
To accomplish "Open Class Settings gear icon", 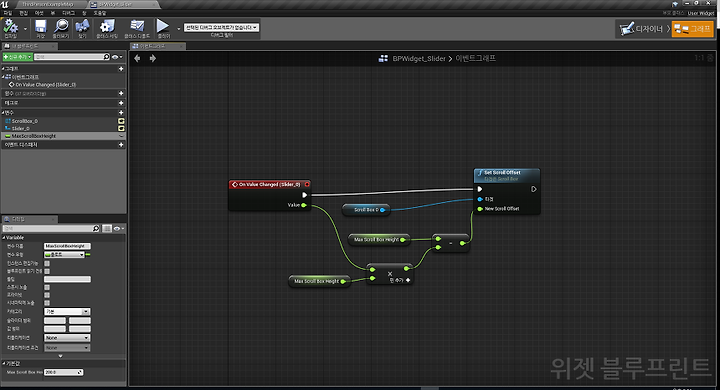I will [x=107, y=27].
